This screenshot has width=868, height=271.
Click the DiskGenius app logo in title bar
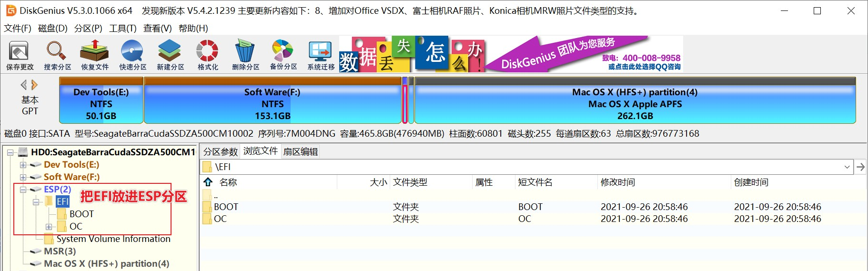click(x=10, y=10)
